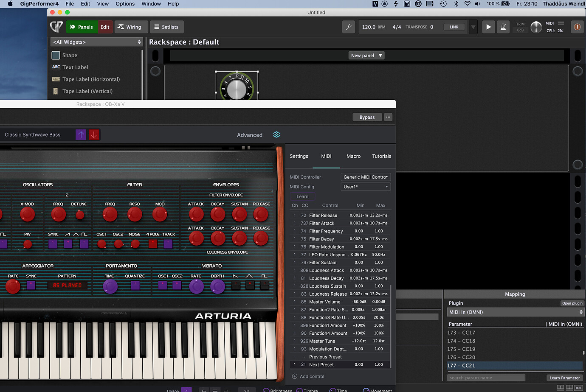Open the MIDI In (OMNI) plugin dropdown
This screenshot has width=586, height=392.
516,312
